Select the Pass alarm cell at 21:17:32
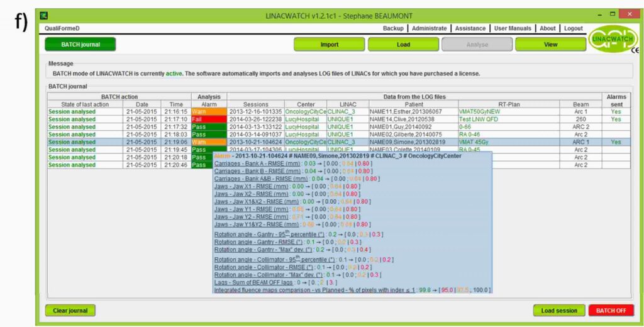The height and width of the screenshot is (327, 644). coord(209,127)
